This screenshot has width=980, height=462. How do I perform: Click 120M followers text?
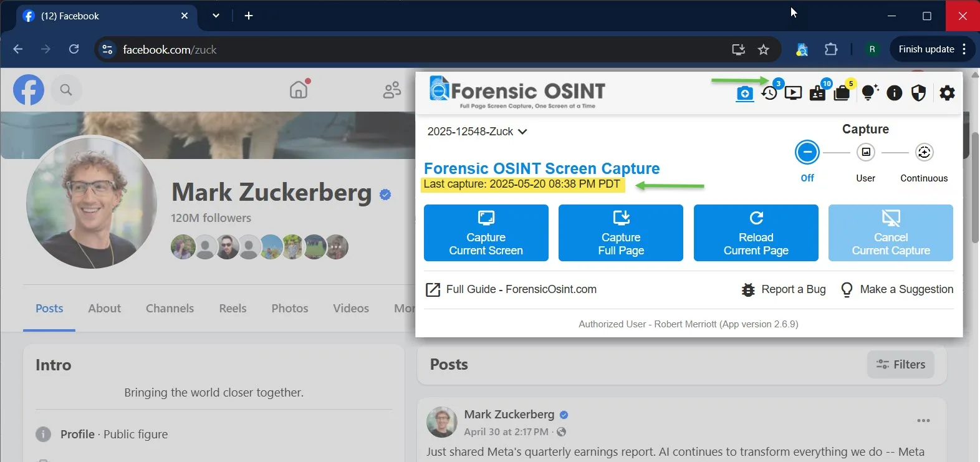211,218
